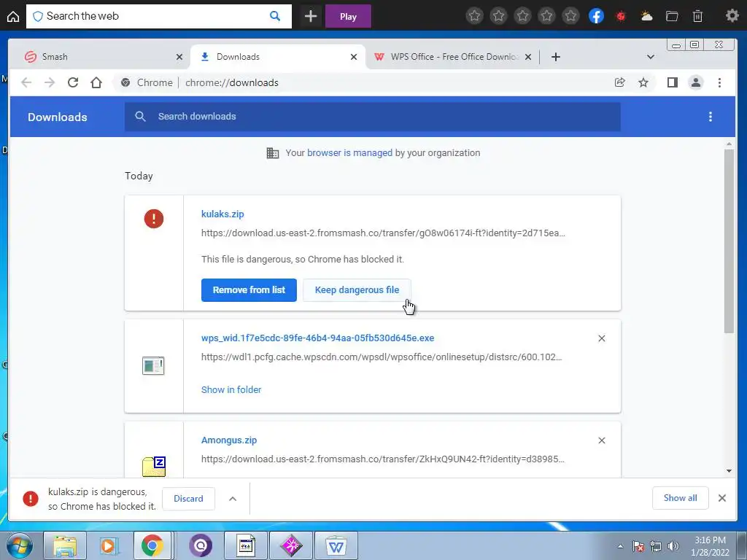Click Show in folder for wps_wid
The width and height of the screenshot is (747, 560).
click(231, 389)
